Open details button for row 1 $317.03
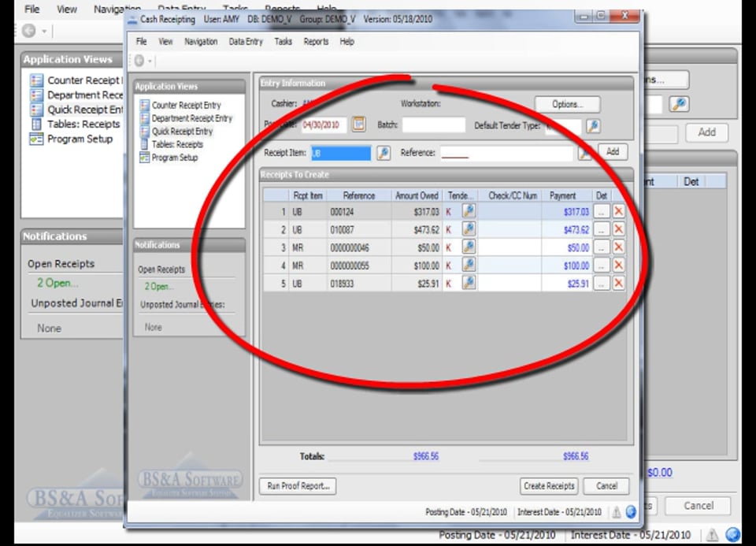 pos(601,211)
